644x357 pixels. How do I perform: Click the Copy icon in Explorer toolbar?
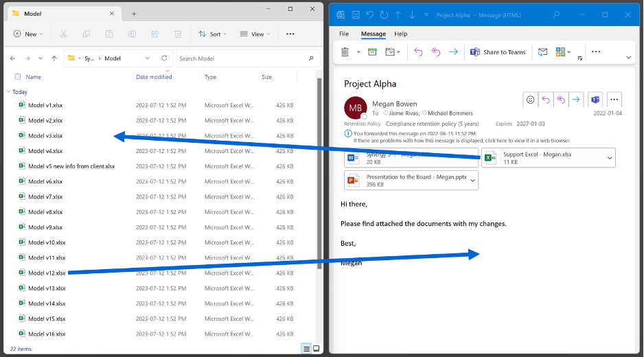[87, 34]
